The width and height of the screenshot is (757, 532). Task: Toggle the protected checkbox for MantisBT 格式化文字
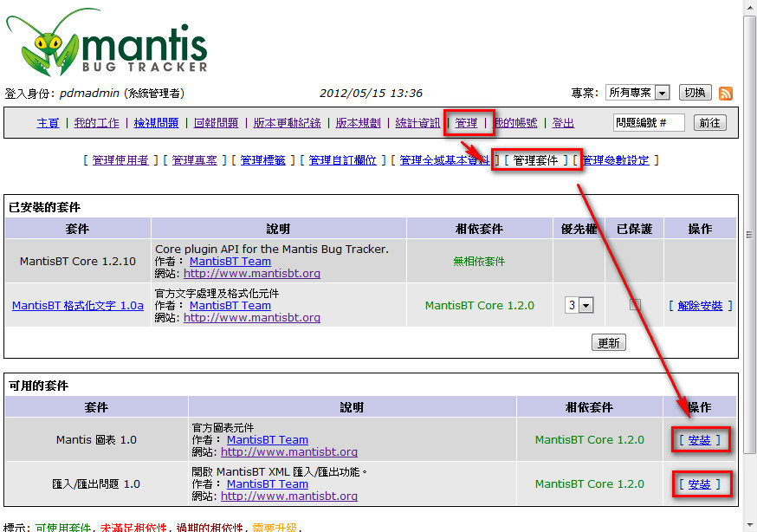[635, 305]
